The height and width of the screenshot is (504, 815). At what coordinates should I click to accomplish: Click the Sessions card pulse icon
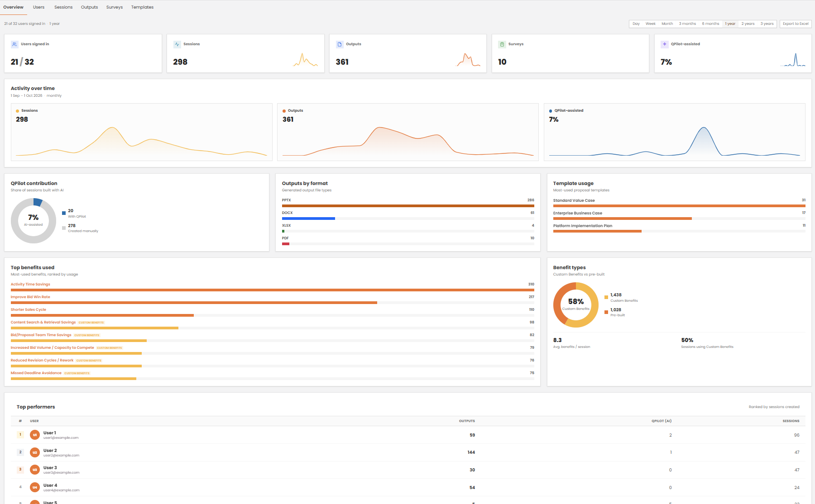177,44
